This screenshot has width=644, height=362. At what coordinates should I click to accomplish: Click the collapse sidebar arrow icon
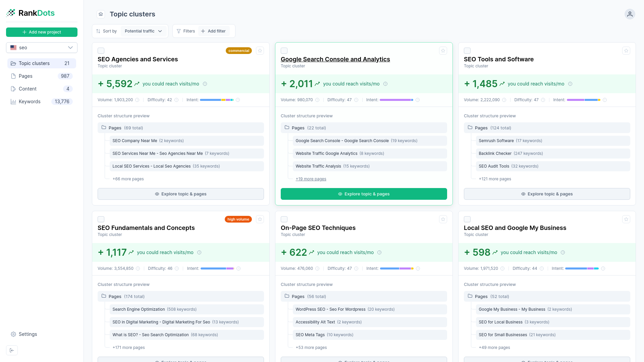coord(12,350)
